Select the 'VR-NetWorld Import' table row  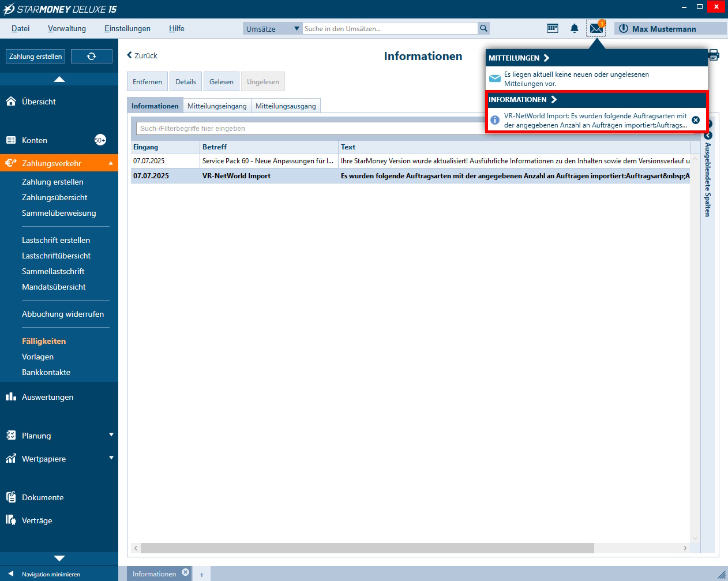(411, 176)
